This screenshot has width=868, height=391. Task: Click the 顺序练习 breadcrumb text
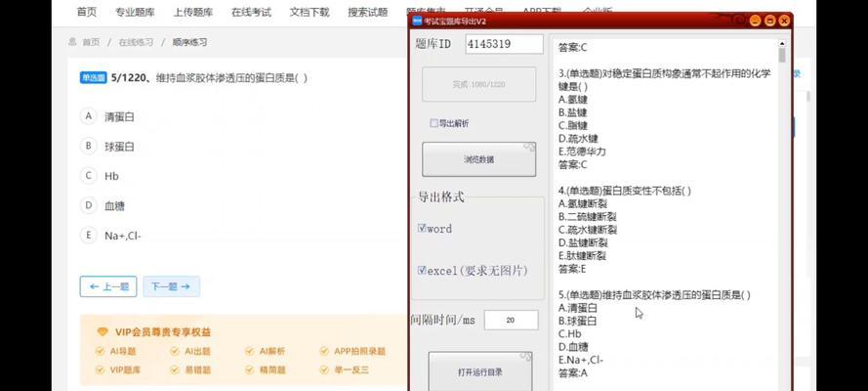(x=189, y=42)
